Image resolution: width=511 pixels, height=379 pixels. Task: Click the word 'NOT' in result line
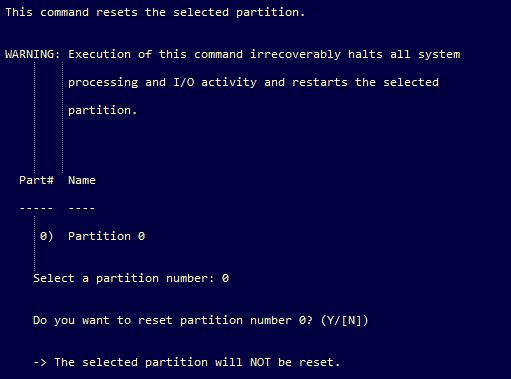coord(260,362)
